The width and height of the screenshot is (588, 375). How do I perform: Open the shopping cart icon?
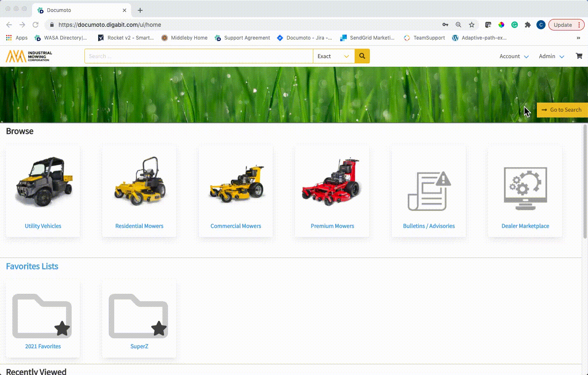[x=579, y=56]
